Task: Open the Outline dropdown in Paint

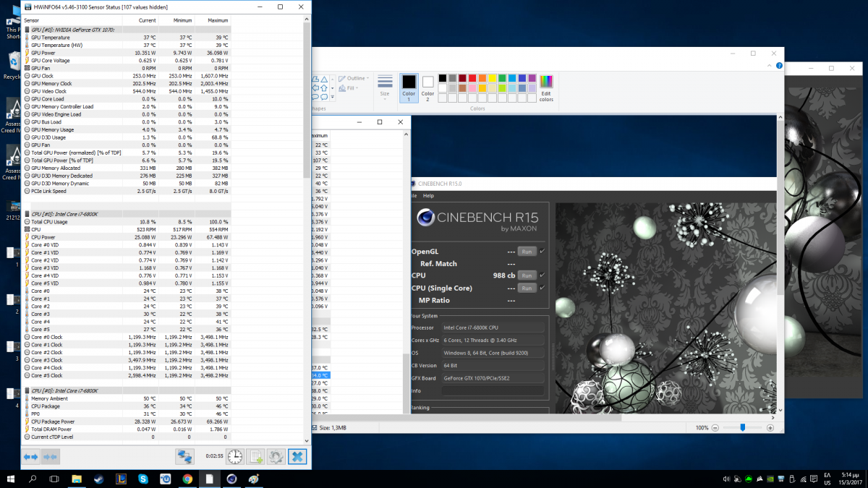Action: tap(354, 78)
